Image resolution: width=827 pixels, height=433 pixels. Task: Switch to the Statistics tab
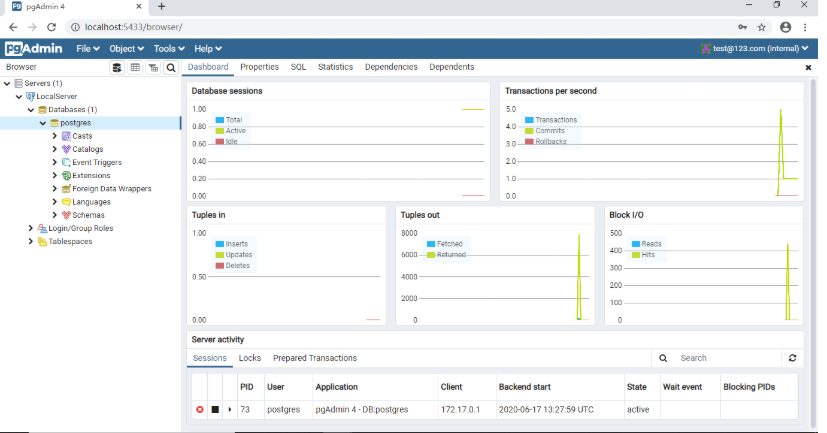335,67
